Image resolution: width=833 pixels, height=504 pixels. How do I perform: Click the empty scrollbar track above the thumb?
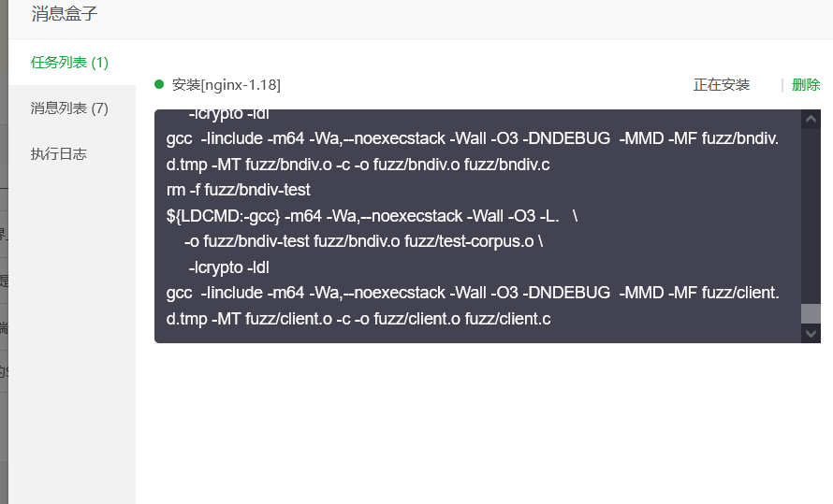click(x=811, y=215)
